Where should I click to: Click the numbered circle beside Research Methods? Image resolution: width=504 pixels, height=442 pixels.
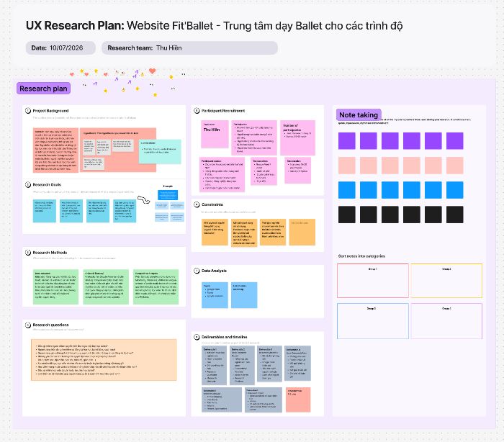pyautogui.click(x=28, y=253)
